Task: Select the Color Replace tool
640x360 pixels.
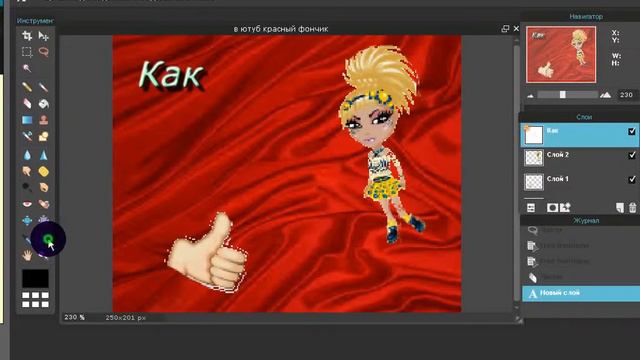Action: (x=27, y=136)
